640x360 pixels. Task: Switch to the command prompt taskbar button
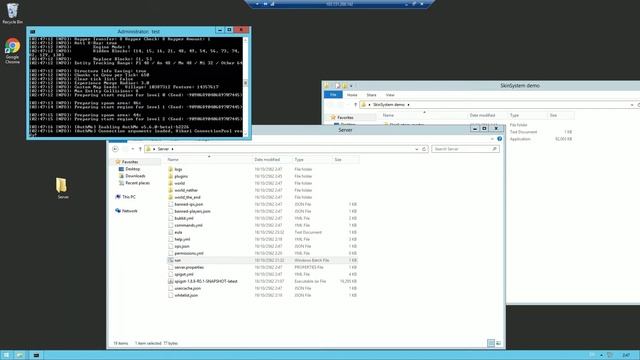[36, 355]
